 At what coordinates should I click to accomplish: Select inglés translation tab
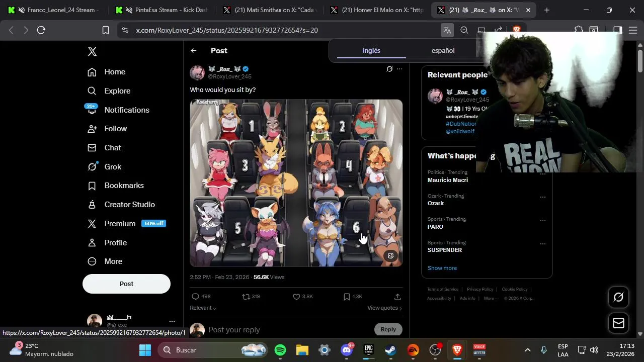tap(371, 51)
